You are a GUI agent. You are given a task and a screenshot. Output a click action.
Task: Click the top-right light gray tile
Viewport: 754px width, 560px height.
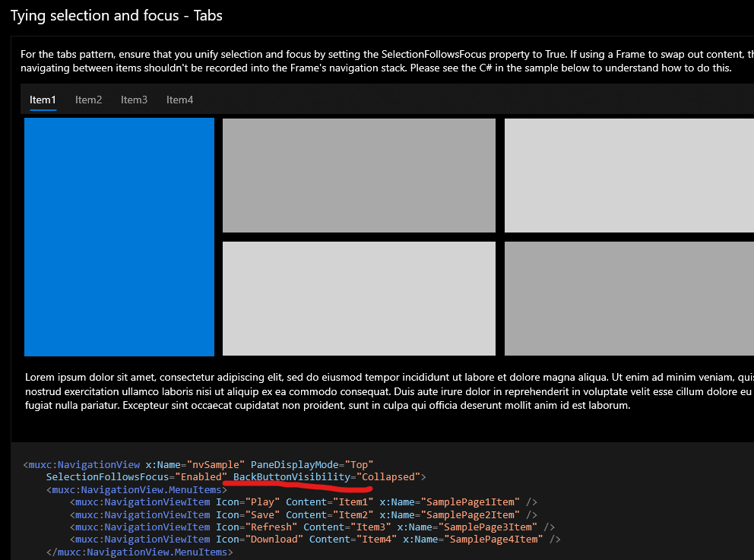pos(631,175)
